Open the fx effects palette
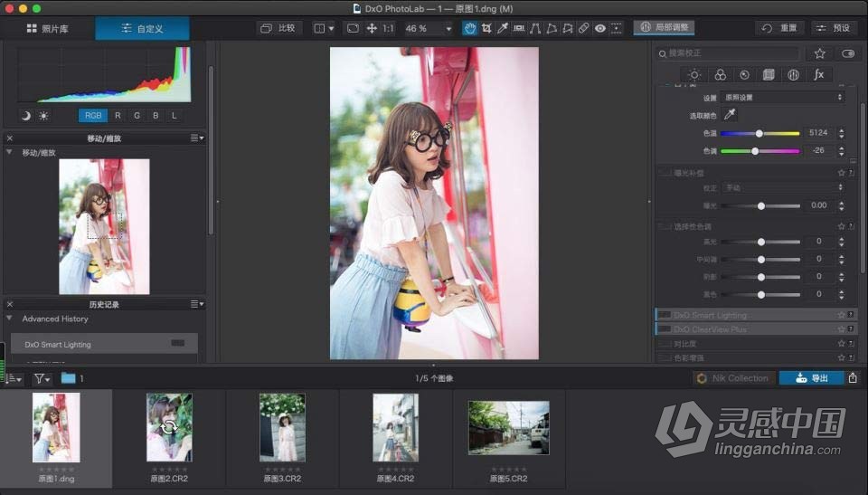Viewport: 868px width, 495px height. (x=819, y=75)
